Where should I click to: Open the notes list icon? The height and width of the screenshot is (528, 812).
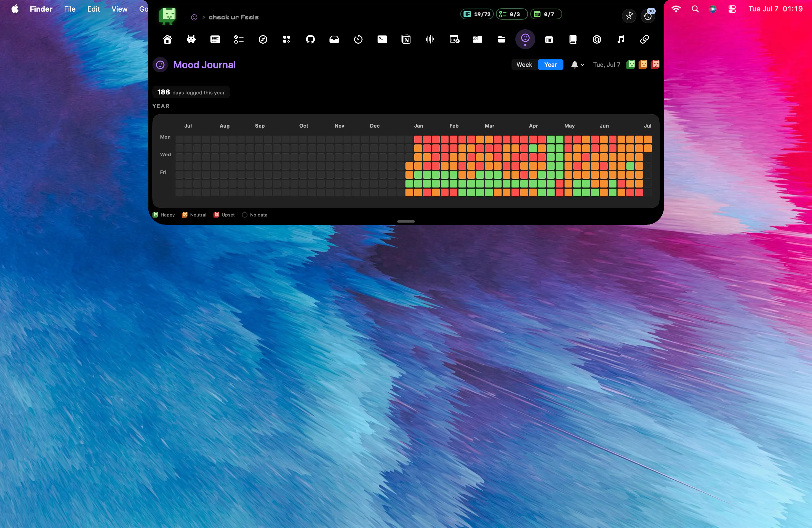(x=215, y=39)
